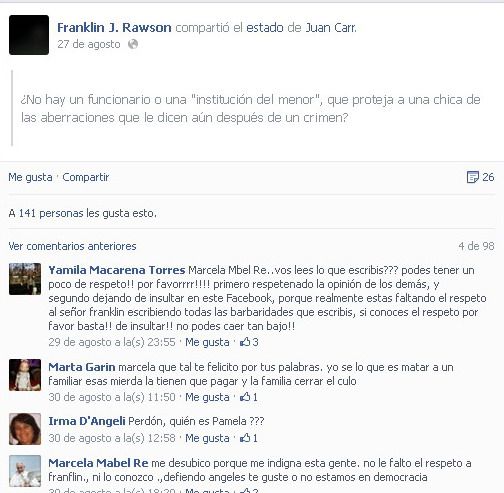Like the post with Me gusta
This screenshot has width=504, height=493.
click(30, 177)
